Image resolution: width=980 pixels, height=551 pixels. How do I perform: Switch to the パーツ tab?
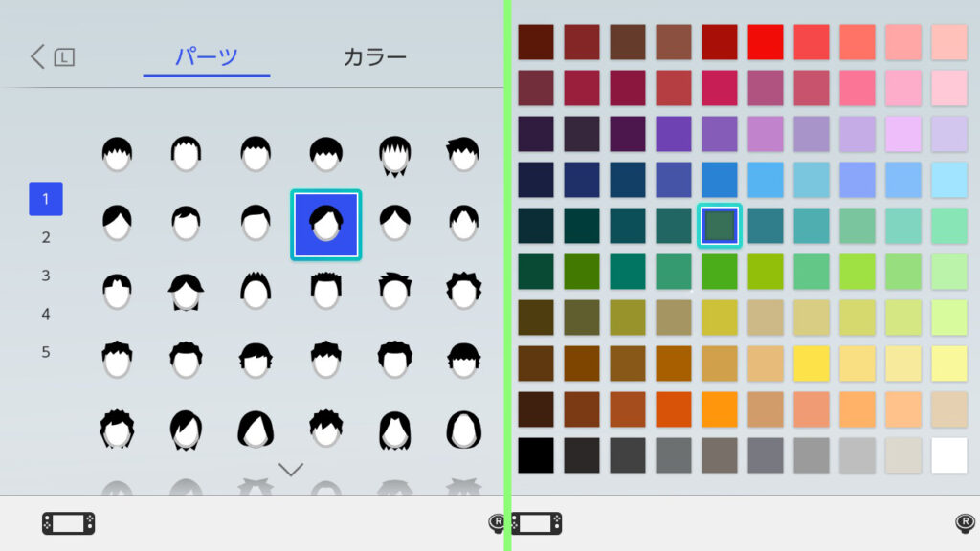pyautogui.click(x=207, y=56)
